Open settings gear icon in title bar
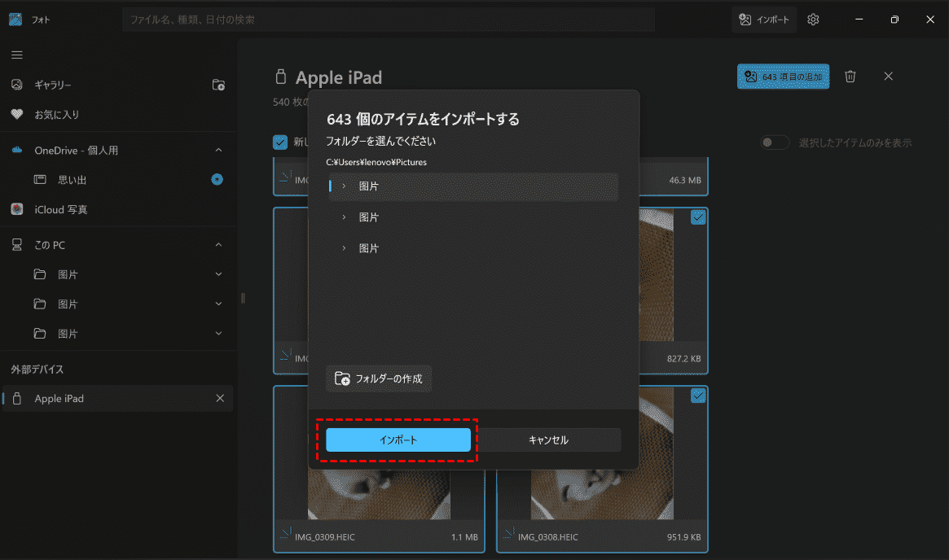The width and height of the screenshot is (949, 560). [813, 20]
